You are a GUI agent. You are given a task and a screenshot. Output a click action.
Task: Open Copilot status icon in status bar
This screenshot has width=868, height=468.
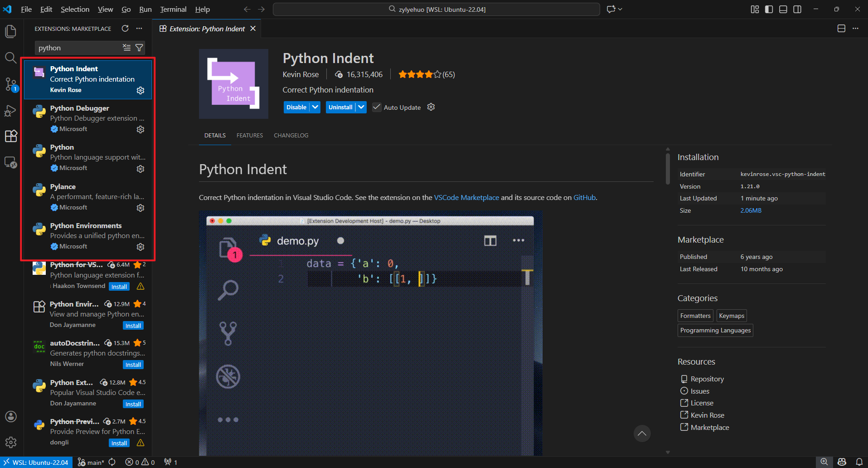click(842, 462)
